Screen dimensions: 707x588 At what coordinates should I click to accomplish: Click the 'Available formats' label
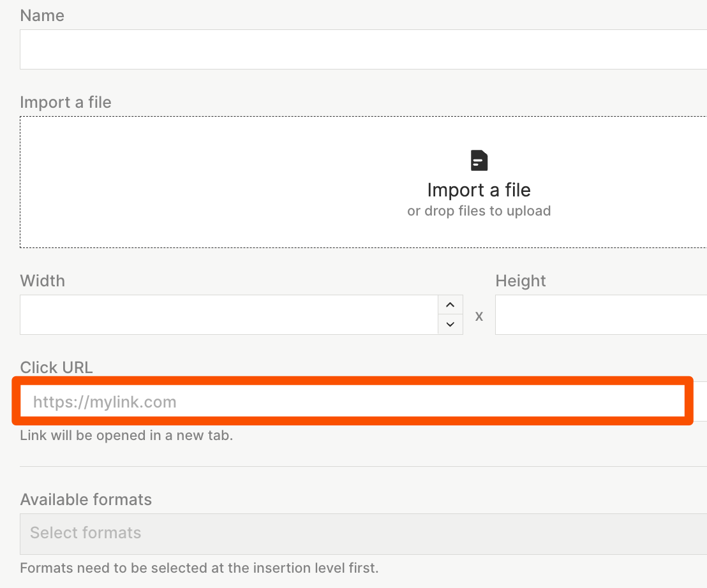point(86,499)
